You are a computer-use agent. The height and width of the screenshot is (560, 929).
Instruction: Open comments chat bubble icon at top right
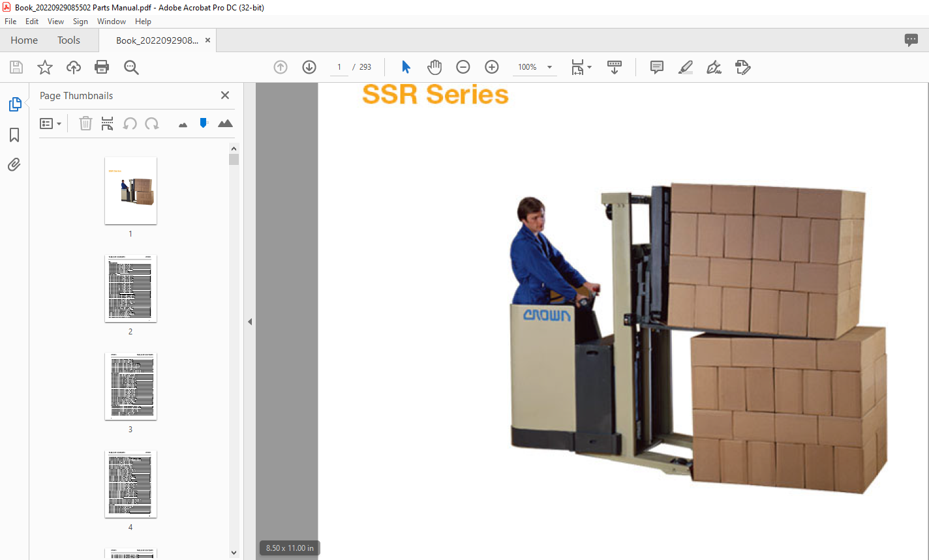coord(911,40)
